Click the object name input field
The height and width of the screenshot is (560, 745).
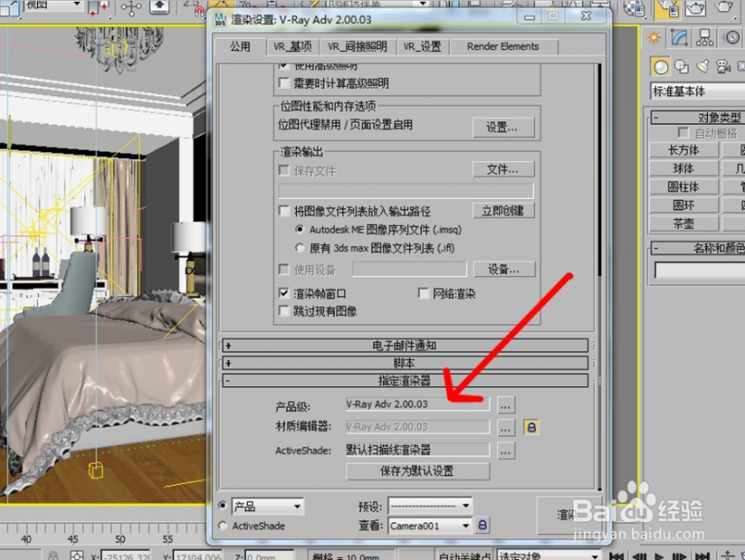point(700,270)
